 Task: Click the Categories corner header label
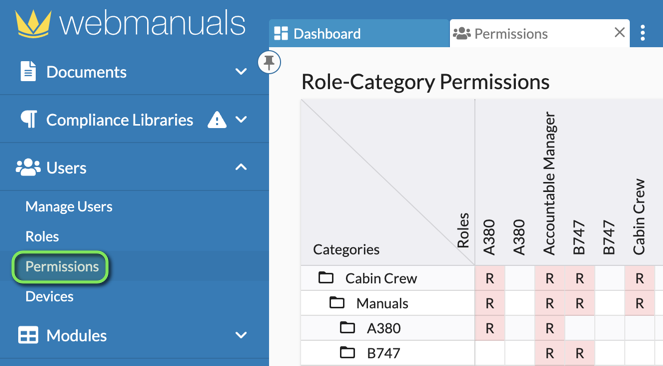[x=346, y=249]
